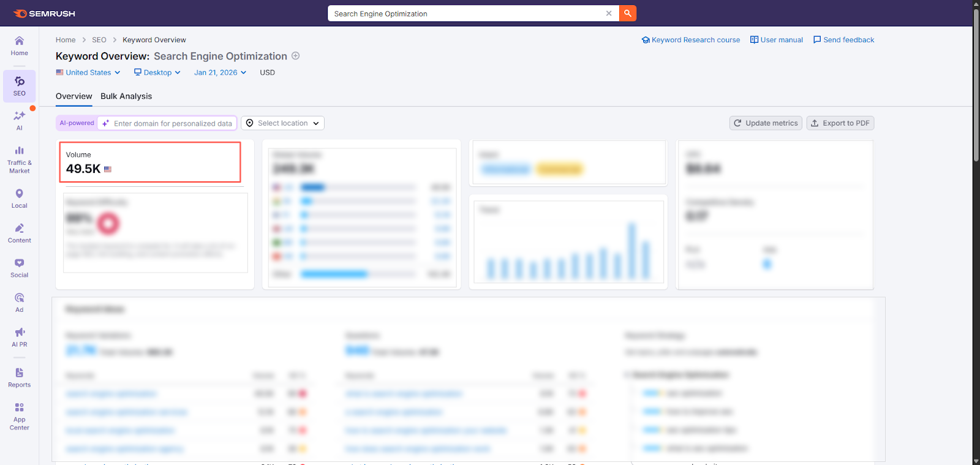The width and height of the screenshot is (980, 465).
Task: Click the AI-powered badge
Action: coord(77,123)
